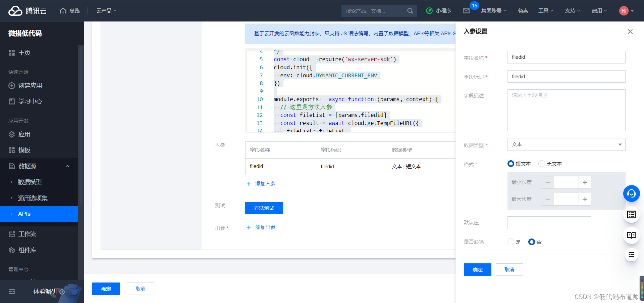The image size is (644, 303).
Task: Select filedid cell under 字段名称
Action: coord(256,166)
